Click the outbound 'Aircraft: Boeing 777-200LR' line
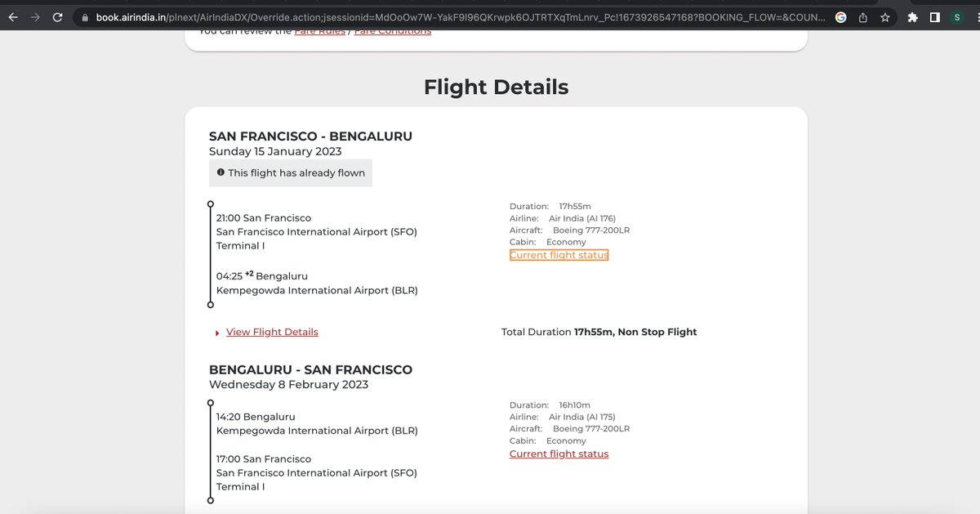 pyautogui.click(x=569, y=230)
